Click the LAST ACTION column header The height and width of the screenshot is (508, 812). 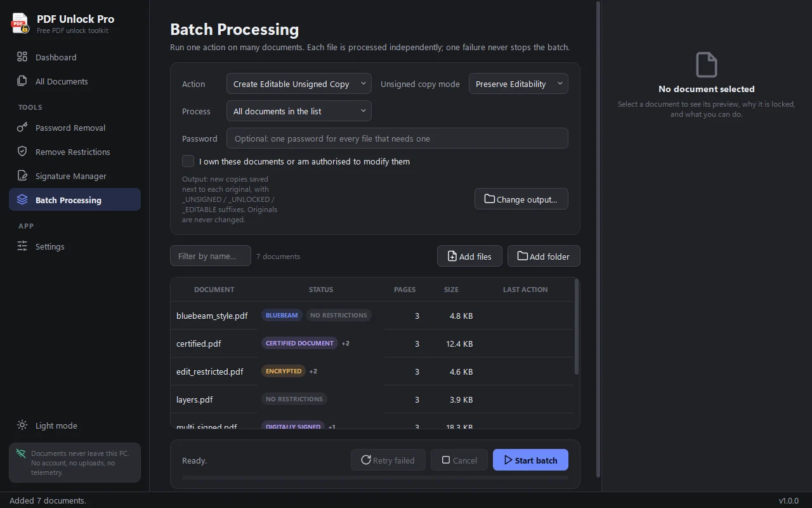(x=525, y=290)
